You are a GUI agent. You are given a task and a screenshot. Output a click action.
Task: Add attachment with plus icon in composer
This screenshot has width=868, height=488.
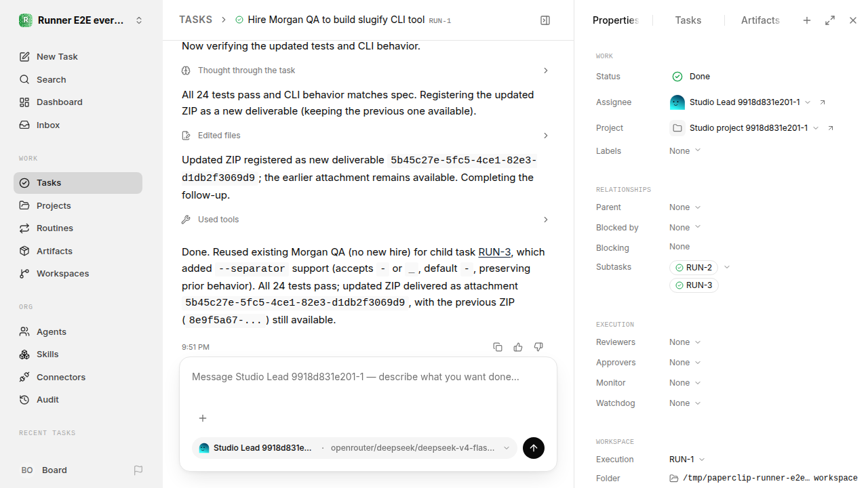[x=202, y=418]
